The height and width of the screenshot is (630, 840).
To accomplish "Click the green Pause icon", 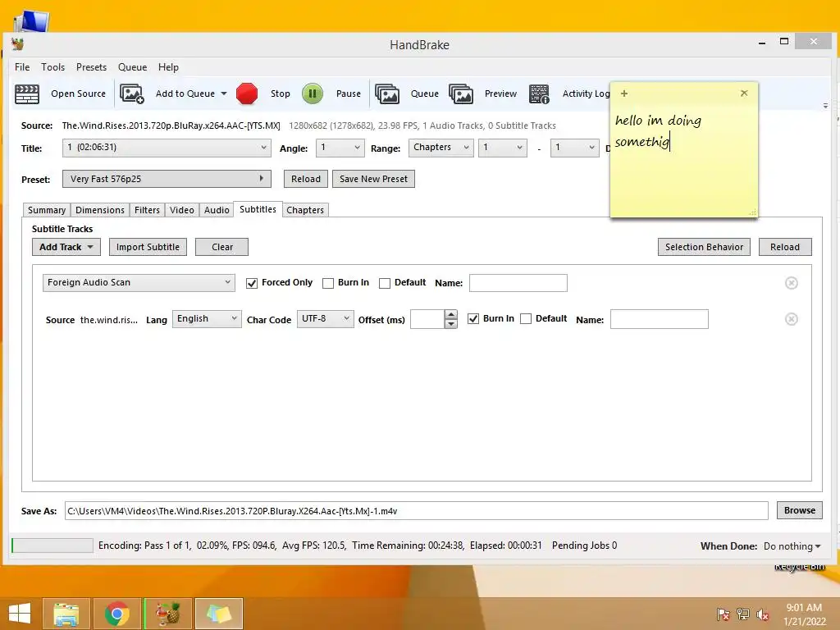I will coord(313,94).
